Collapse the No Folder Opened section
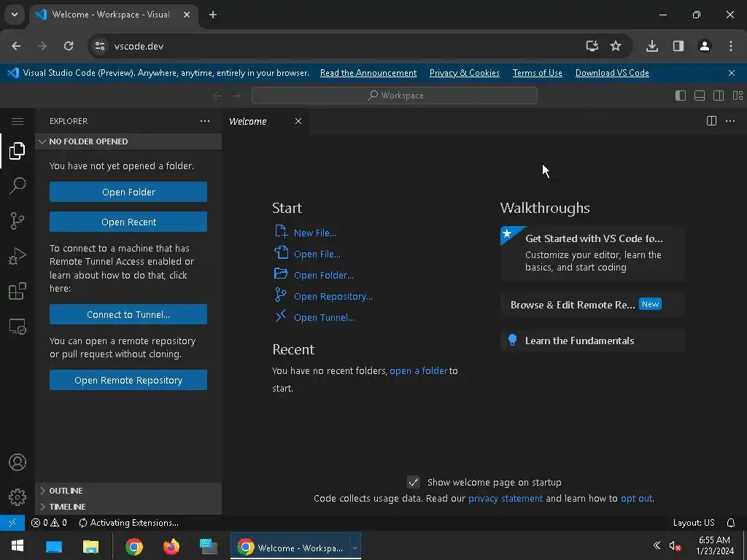 [128, 141]
